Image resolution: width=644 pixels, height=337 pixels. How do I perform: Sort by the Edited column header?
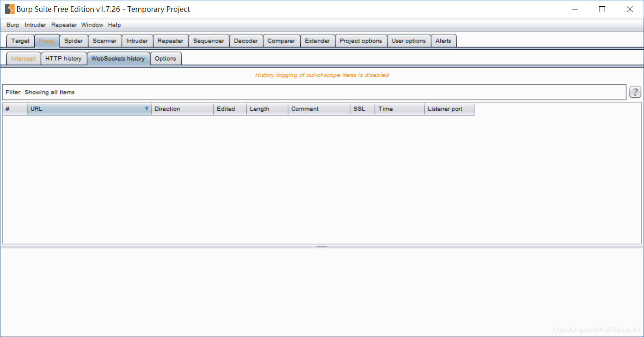pos(230,109)
